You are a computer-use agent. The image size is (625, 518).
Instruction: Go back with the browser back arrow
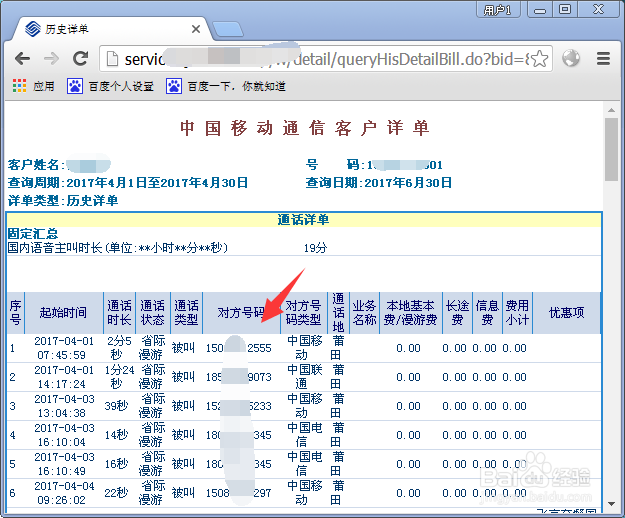pyautogui.click(x=22, y=59)
